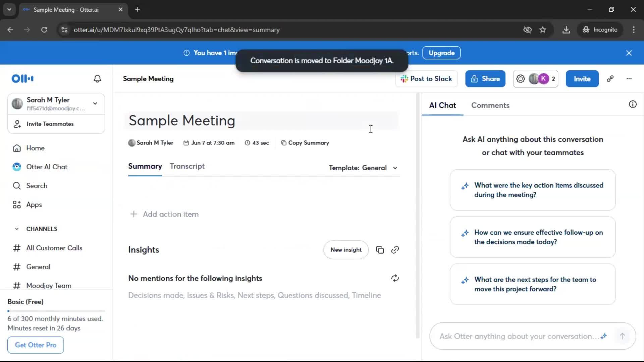Click the Incognito profile indicator

pos(600,30)
